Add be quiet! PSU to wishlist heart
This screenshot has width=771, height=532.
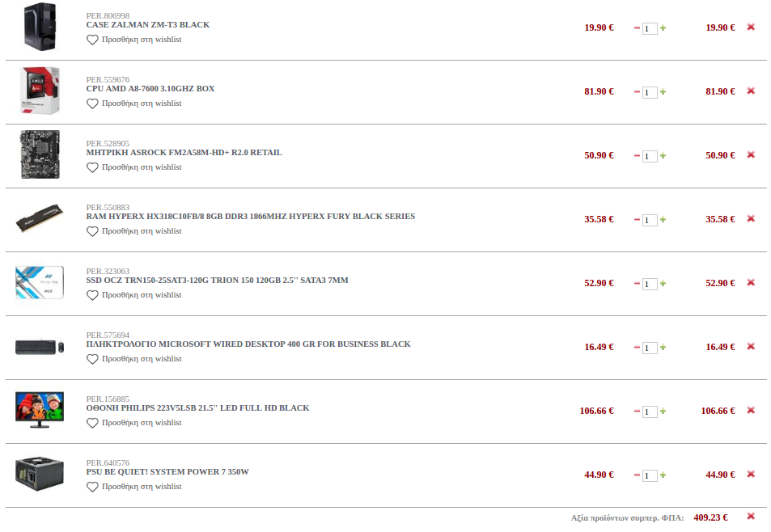tap(92, 487)
